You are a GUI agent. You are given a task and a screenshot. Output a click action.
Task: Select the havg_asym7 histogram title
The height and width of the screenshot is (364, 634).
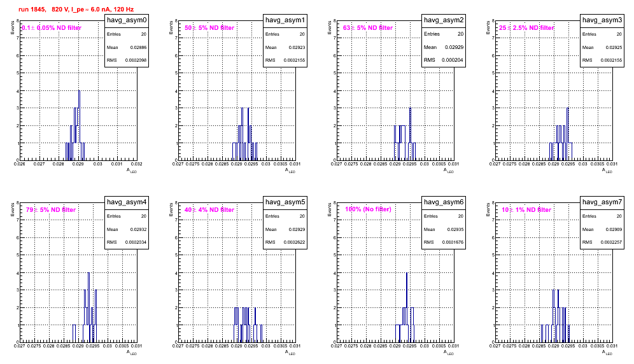click(602, 202)
